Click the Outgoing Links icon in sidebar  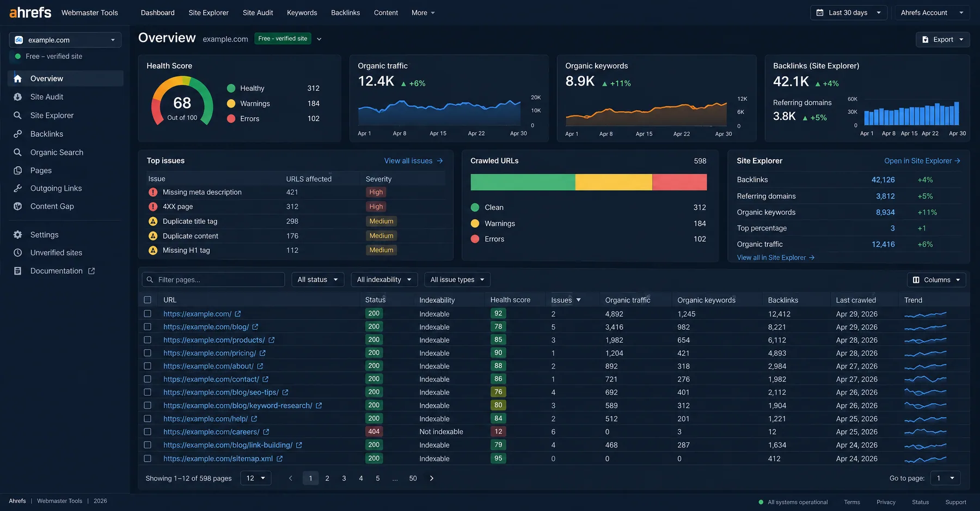(x=18, y=188)
